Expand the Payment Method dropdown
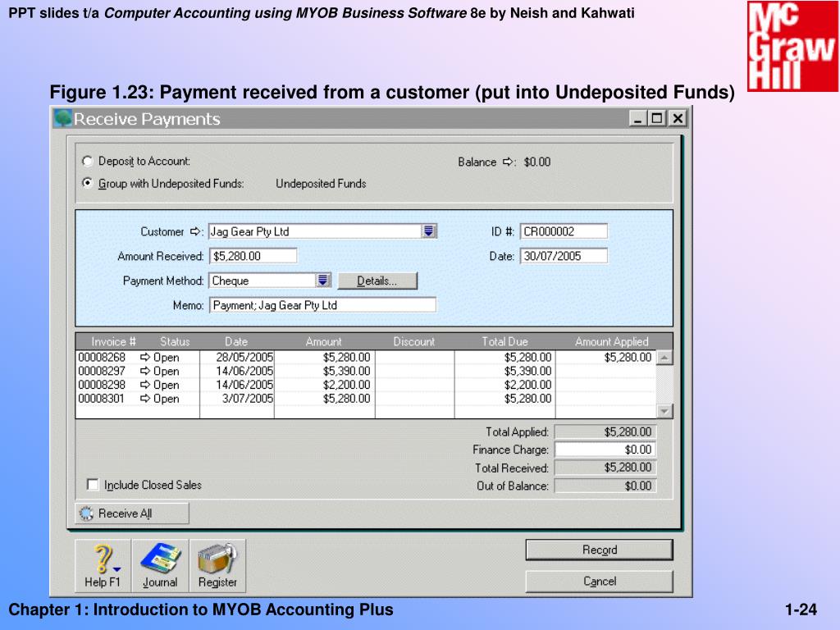Image resolution: width=840 pixels, height=630 pixels. [x=322, y=281]
